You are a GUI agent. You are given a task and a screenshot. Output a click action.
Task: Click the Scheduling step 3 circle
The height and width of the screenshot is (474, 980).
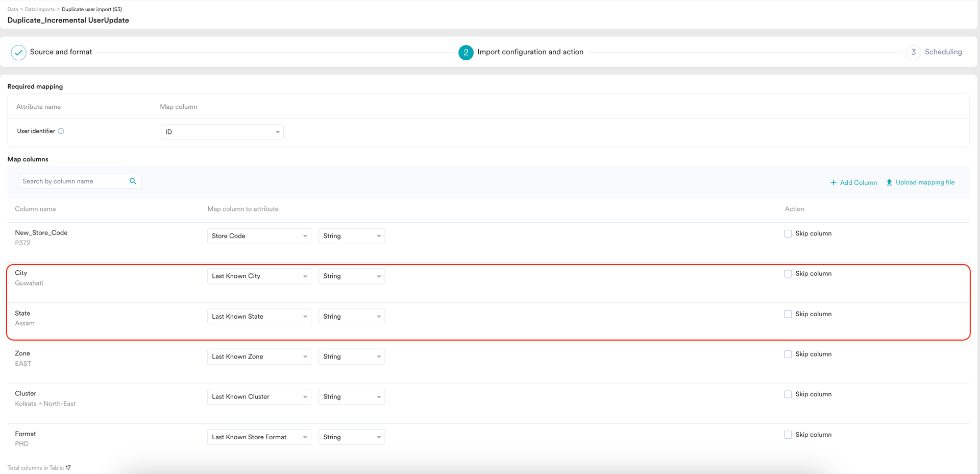[x=913, y=53]
